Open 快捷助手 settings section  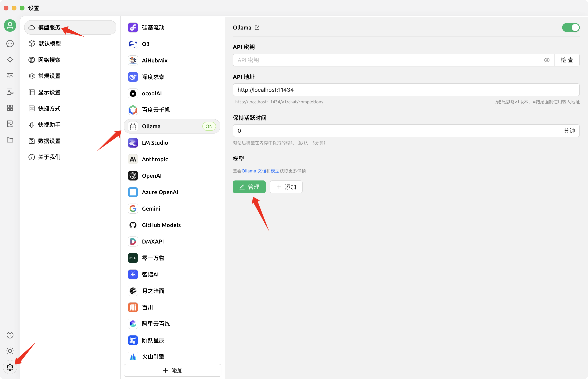pyautogui.click(x=70, y=125)
